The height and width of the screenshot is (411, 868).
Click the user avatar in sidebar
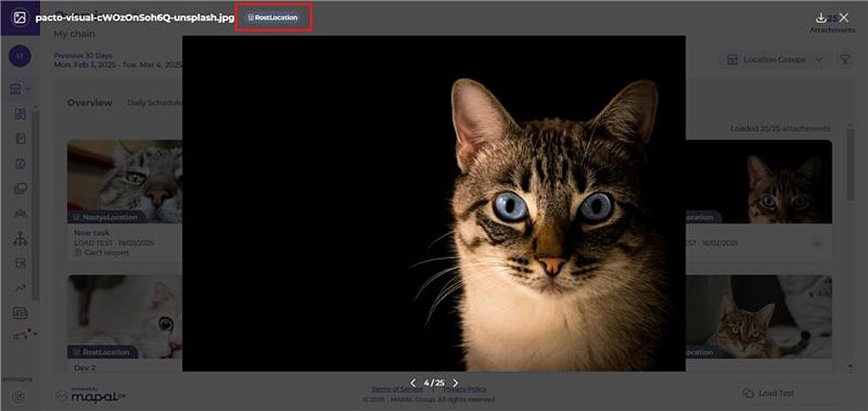click(x=19, y=56)
